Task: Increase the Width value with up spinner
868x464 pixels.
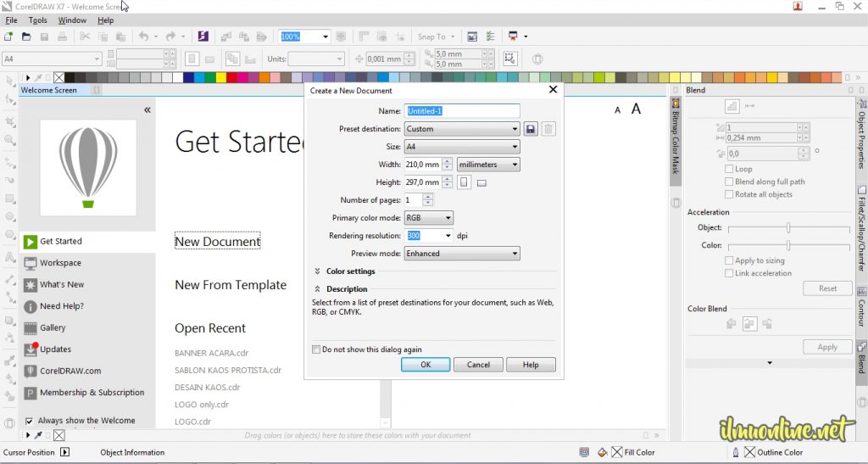Action: pos(448,161)
